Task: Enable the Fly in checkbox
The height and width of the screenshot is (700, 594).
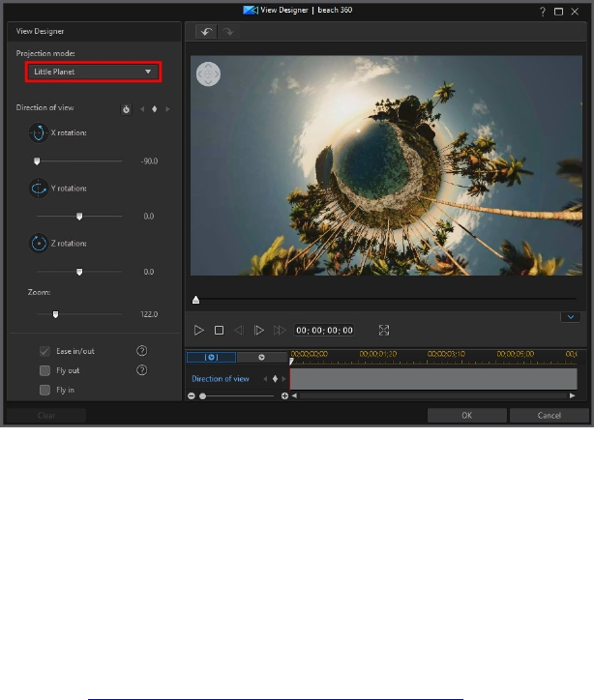Action: click(x=45, y=391)
